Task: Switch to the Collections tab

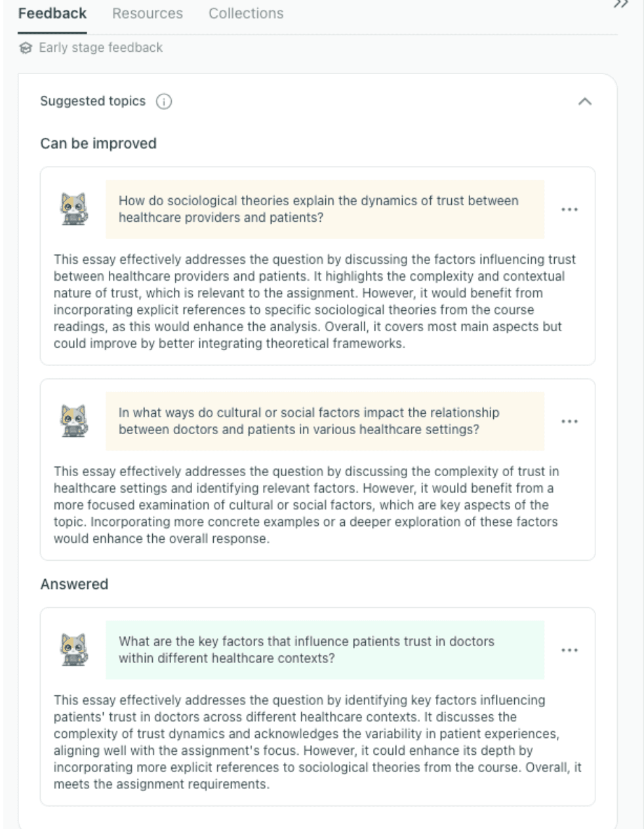Action: (x=246, y=13)
